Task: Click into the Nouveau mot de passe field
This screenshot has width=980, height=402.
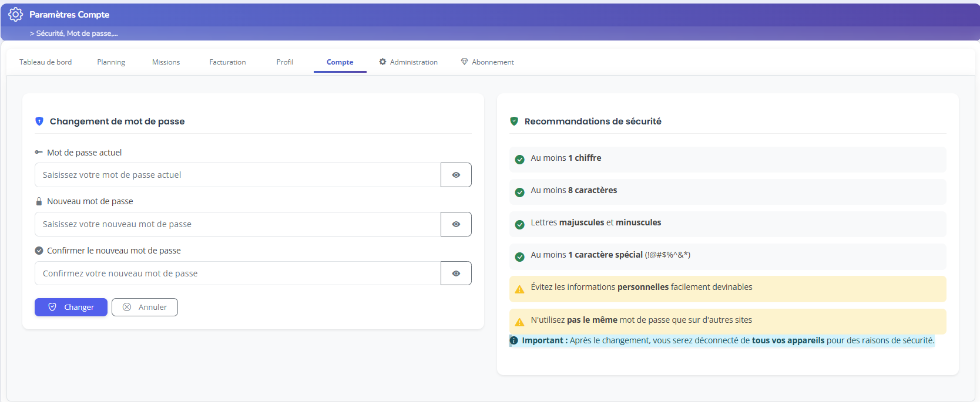Action: (x=237, y=224)
